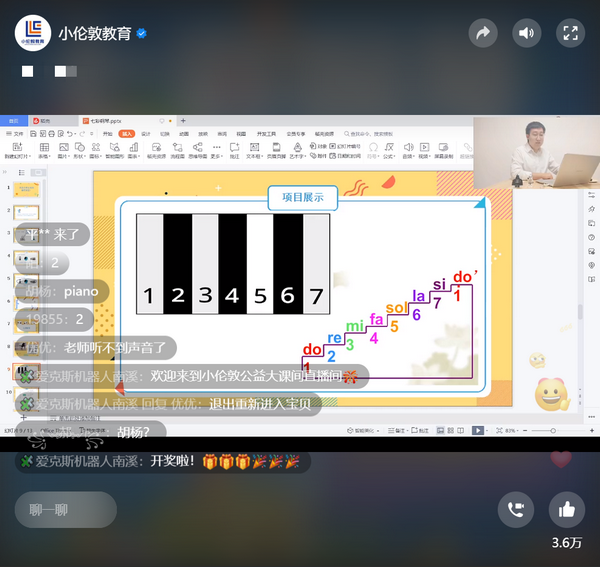Image resolution: width=600 pixels, height=567 pixels.
Task: Like the livestream with thumbs-up button
Action: pos(567,510)
